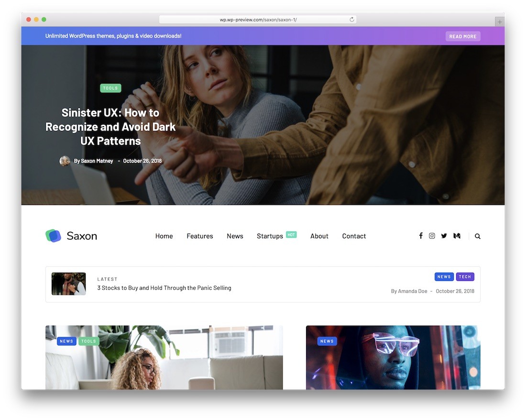
Task: Click By Amanda Doe author link
Action: tap(409, 291)
